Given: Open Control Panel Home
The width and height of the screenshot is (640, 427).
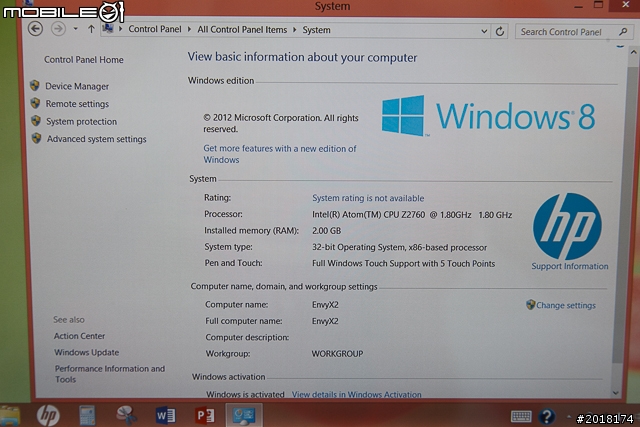Looking at the screenshot, I should pyautogui.click(x=84, y=60).
